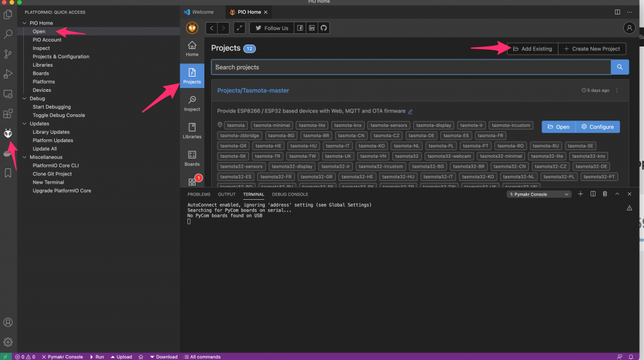Viewport: 644px width, 360px height.
Task: Click PIO Home Home icon
Action: 192,48
